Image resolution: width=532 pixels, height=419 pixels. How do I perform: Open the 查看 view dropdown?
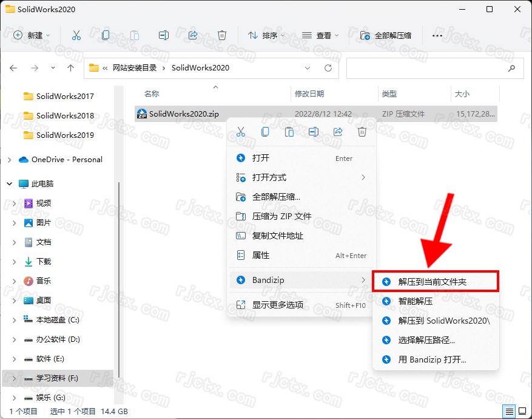click(320, 36)
